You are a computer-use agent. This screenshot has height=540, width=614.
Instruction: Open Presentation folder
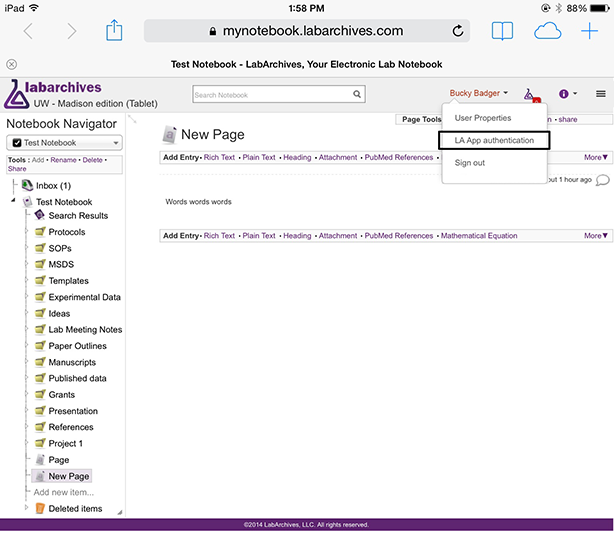(x=73, y=411)
